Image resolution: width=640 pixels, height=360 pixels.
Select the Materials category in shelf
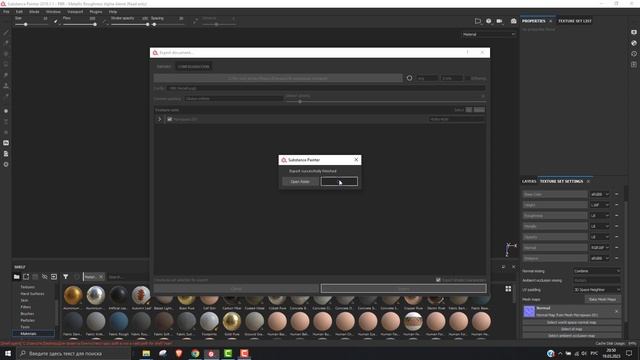pyautogui.click(x=28, y=333)
